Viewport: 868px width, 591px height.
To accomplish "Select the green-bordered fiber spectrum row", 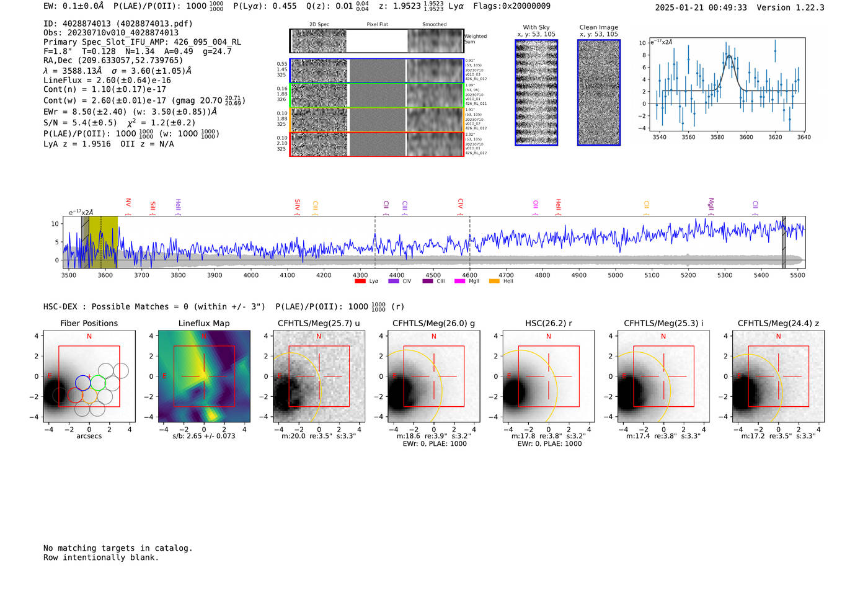I will point(376,95).
